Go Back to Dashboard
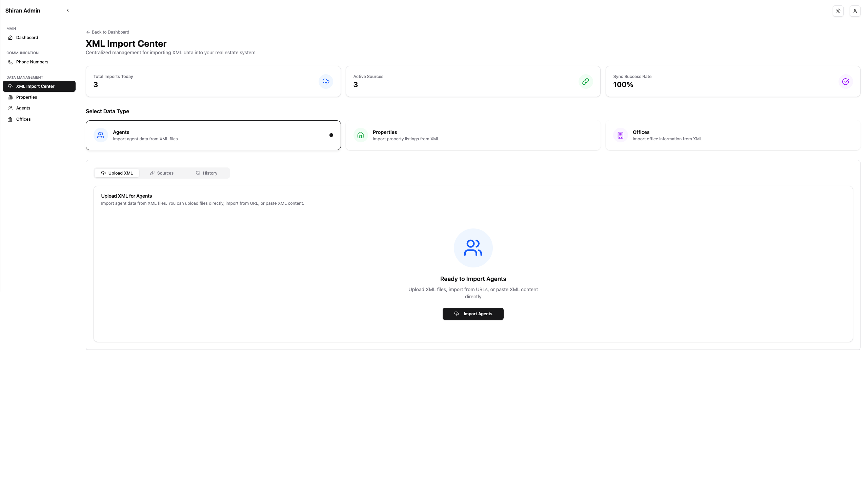The height and width of the screenshot is (501, 868). (107, 32)
